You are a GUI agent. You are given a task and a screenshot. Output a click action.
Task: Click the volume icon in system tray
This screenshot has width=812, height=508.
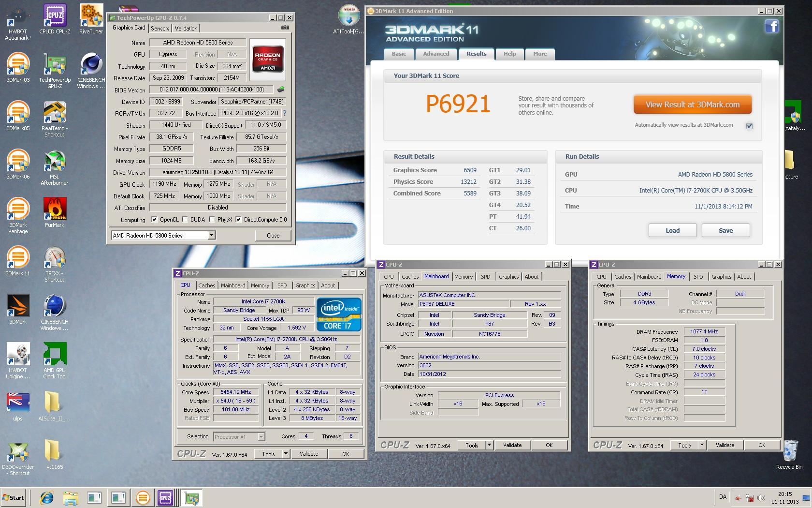tap(761, 498)
